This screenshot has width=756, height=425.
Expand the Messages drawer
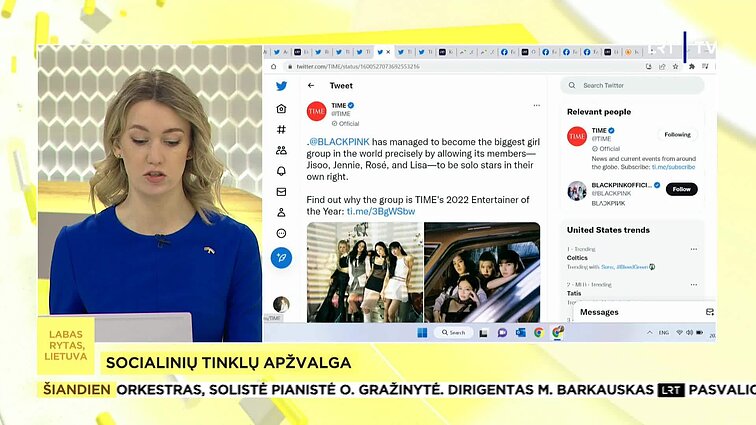(x=644, y=312)
